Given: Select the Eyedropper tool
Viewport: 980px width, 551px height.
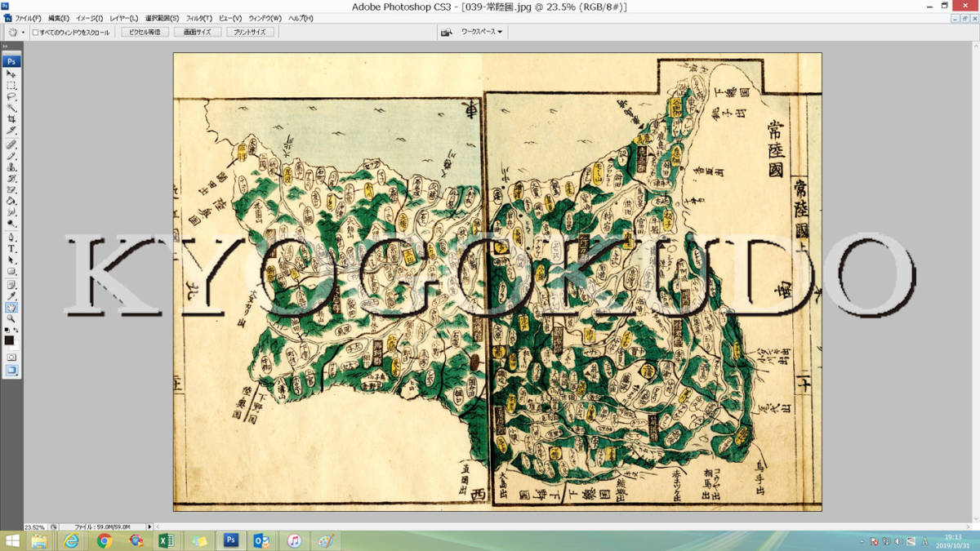Looking at the screenshot, I should coord(11,296).
